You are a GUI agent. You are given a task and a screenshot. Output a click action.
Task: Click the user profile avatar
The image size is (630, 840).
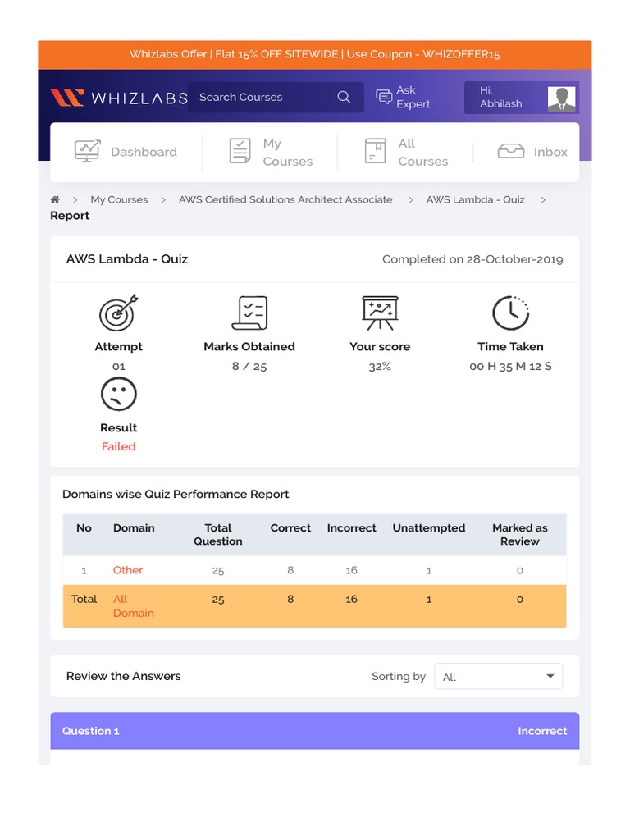pyautogui.click(x=561, y=98)
